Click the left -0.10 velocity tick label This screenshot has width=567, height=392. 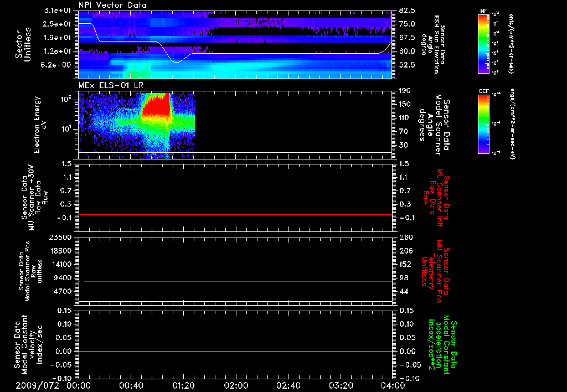tap(62, 378)
